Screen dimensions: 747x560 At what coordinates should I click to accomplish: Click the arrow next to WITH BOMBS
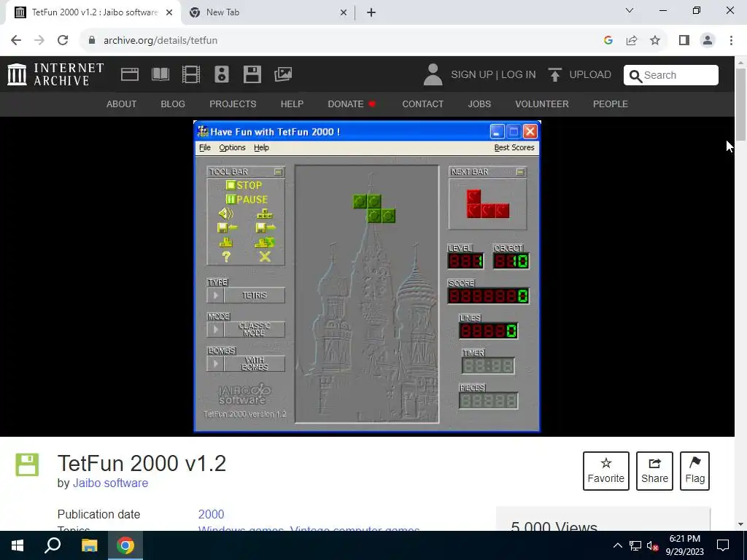click(215, 364)
